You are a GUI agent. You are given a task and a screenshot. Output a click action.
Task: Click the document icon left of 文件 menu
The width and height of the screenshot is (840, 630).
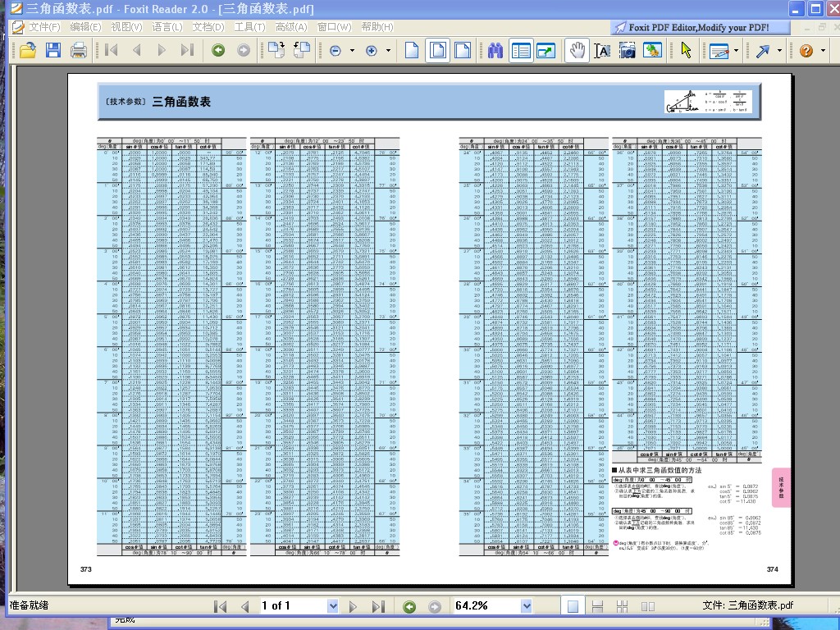pos(18,27)
